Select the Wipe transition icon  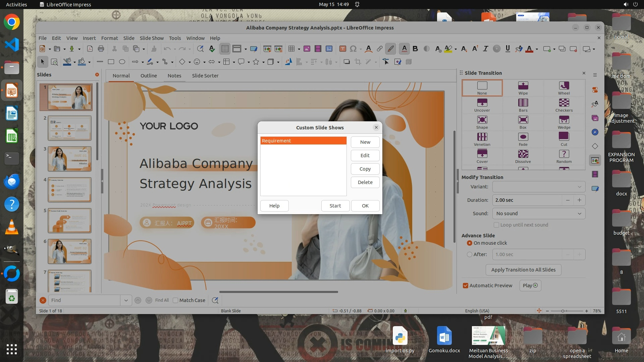pyautogui.click(x=523, y=86)
